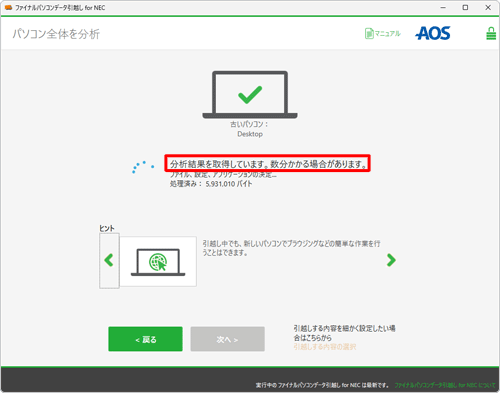Click the 処理済み: 5,931,010 バイト text

click(x=211, y=184)
